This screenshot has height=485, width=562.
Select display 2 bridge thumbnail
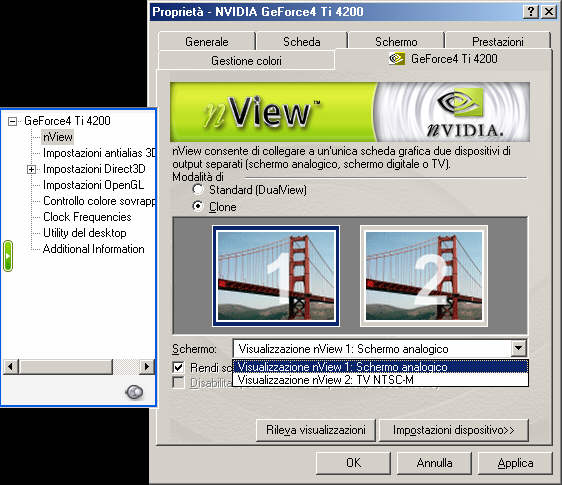[x=424, y=276]
